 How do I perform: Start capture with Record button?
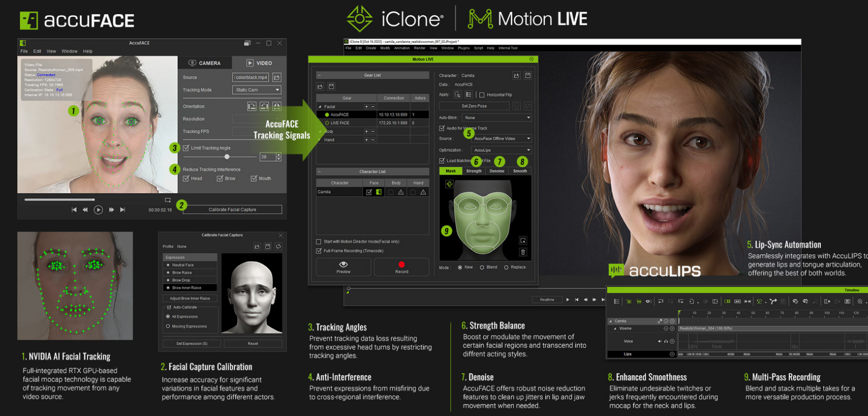(401, 267)
